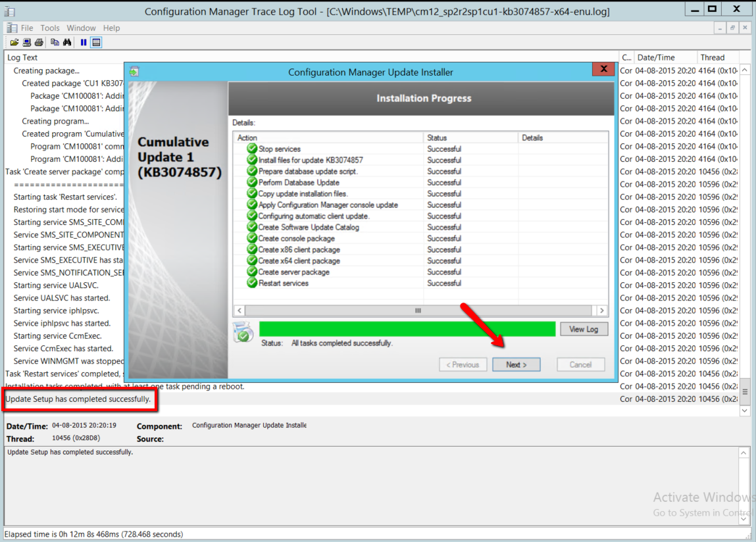
Task: Click the Open on Server computer icon
Action: tap(27, 43)
